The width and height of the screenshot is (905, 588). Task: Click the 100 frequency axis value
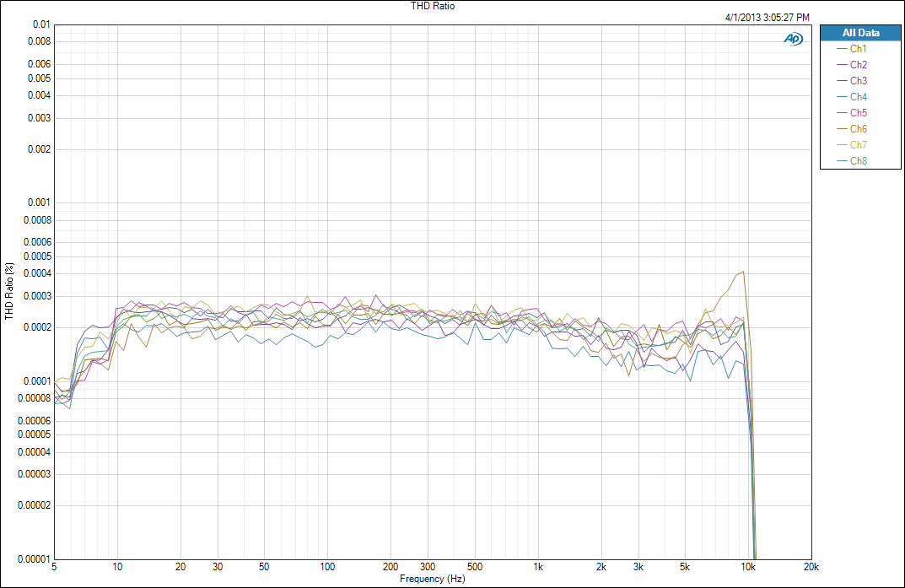coord(327,567)
